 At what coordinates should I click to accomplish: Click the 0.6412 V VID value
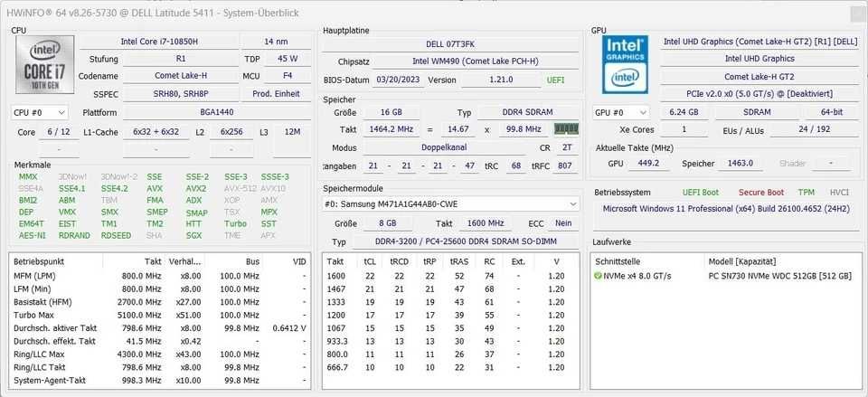[289, 328]
